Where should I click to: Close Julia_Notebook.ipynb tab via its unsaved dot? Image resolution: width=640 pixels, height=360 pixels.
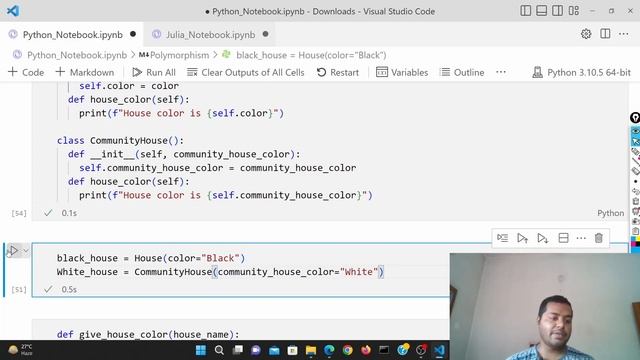[266, 34]
